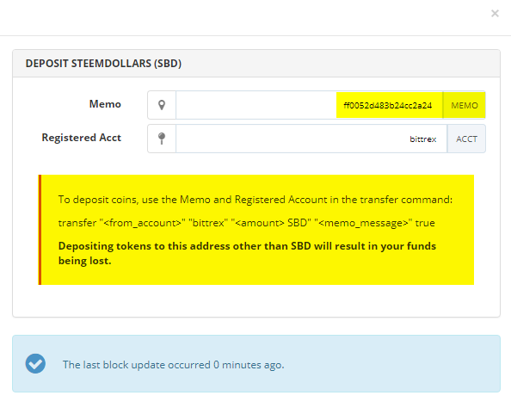Click the pushpin icon beside Registered Acct

[x=162, y=139]
